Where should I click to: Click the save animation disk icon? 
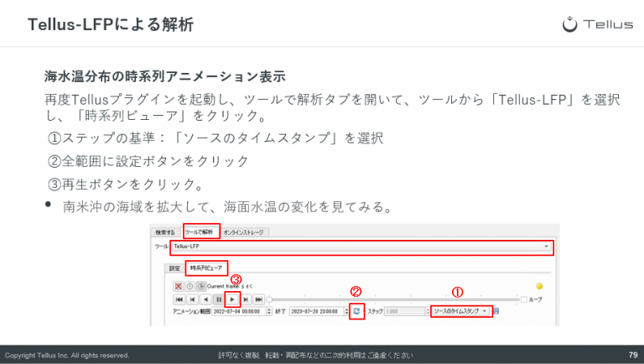coord(496,311)
